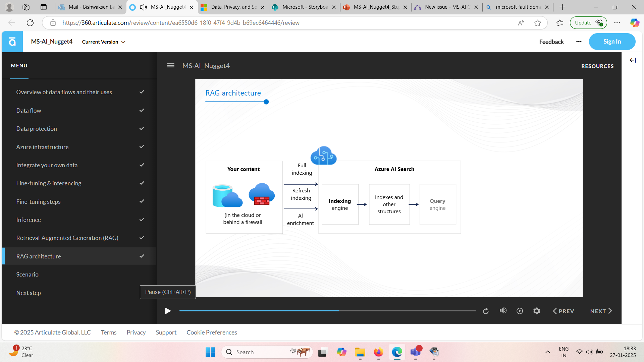Click the Sign In button
This screenshot has width=644, height=362.
pos(612,42)
